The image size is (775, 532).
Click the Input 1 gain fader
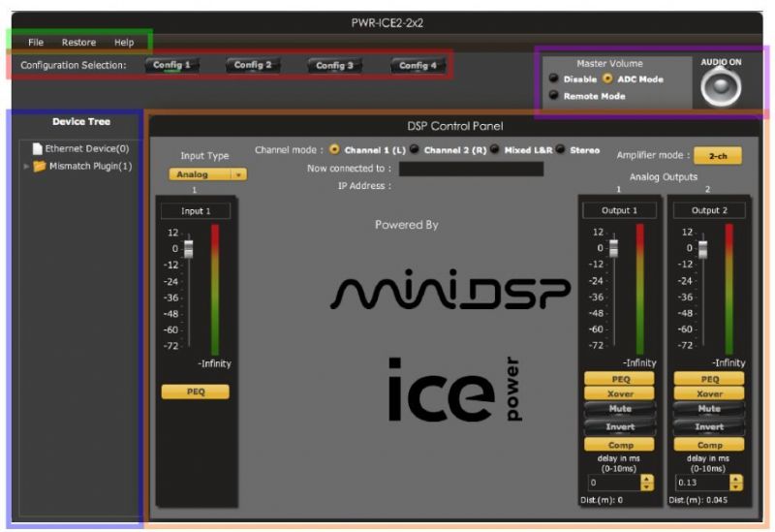(x=188, y=249)
